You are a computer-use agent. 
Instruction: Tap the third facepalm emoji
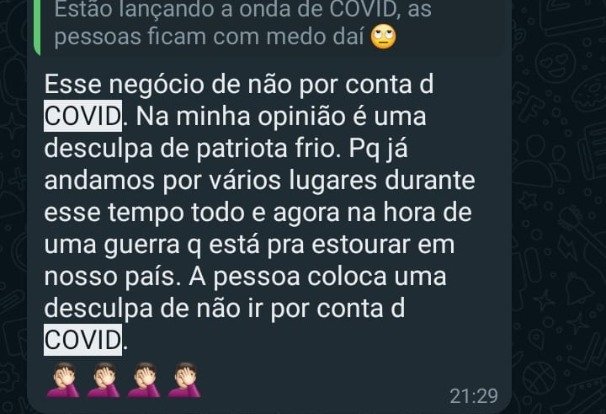pyautogui.click(x=144, y=380)
